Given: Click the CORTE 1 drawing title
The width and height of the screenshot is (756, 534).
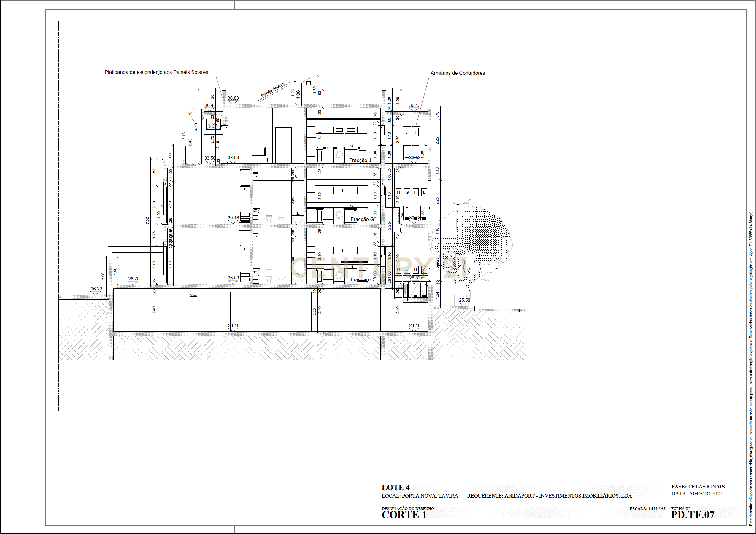Looking at the screenshot, I should click(404, 515).
